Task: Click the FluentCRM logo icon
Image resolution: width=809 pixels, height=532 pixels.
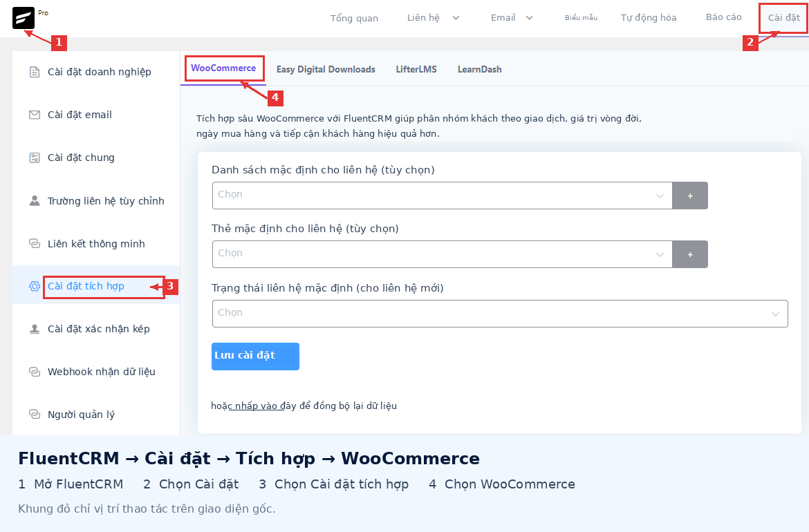Action: point(24,18)
